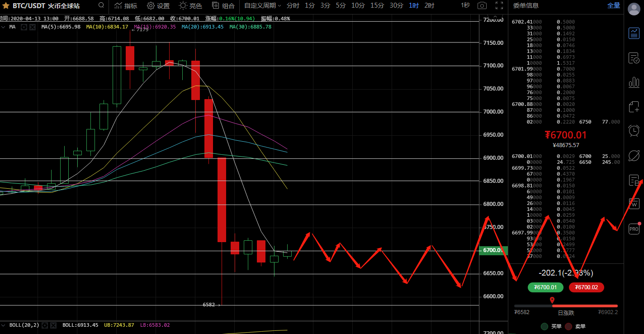Enter fullscreen chart mode
The height and width of the screenshot is (334, 644).
(x=499, y=5)
